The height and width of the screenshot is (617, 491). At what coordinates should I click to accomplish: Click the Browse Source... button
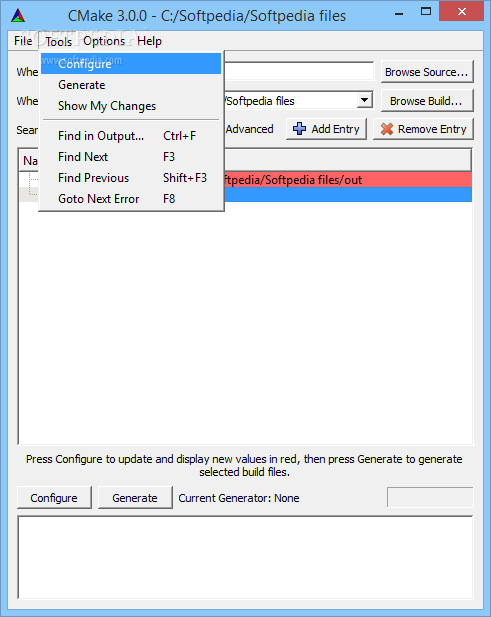427,72
